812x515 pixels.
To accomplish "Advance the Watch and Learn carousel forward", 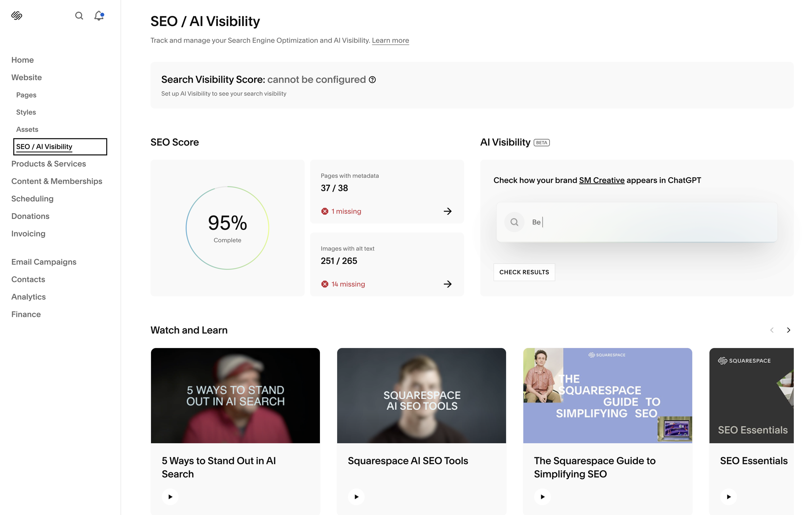I will [788, 330].
